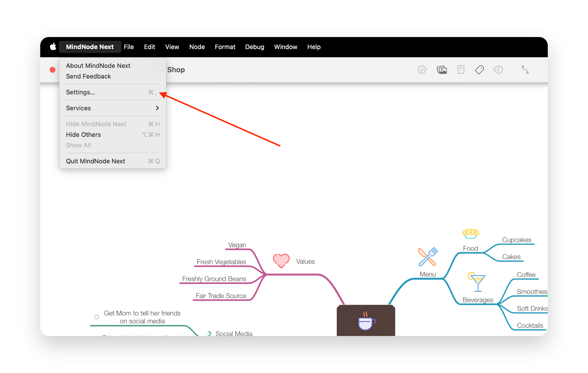Click the cocktail glass Beverages icon
588x373 pixels.
477,282
